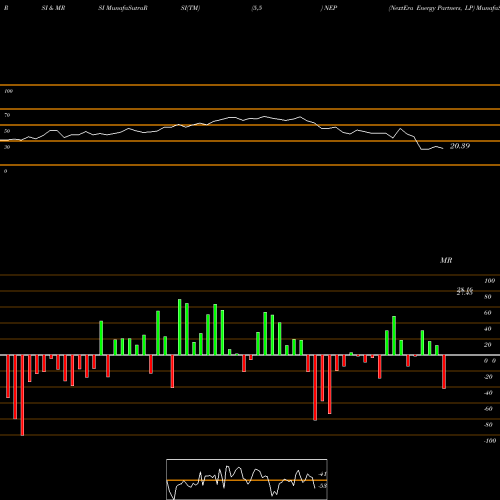Click the 'SI MunafaSutraR' header text
Image resolution: width=500 pixels, height=500 pixels.
point(123,8)
